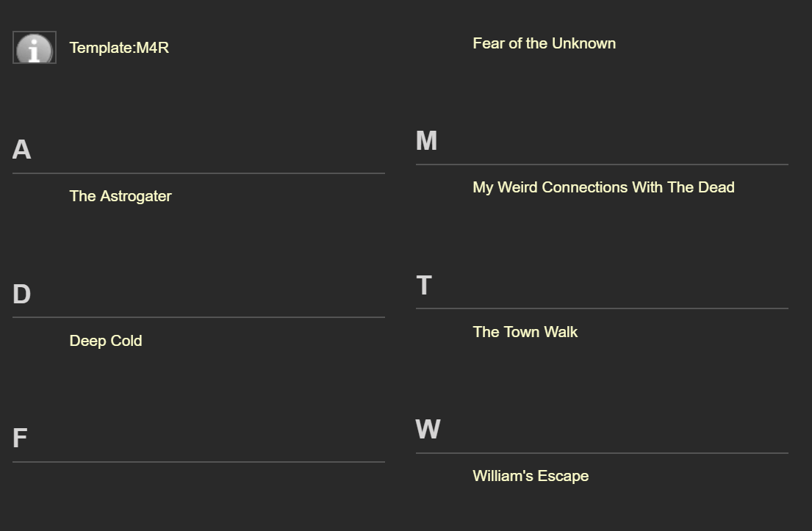
Task: Open the Deep Cold story link
Action: pos(106,341)
